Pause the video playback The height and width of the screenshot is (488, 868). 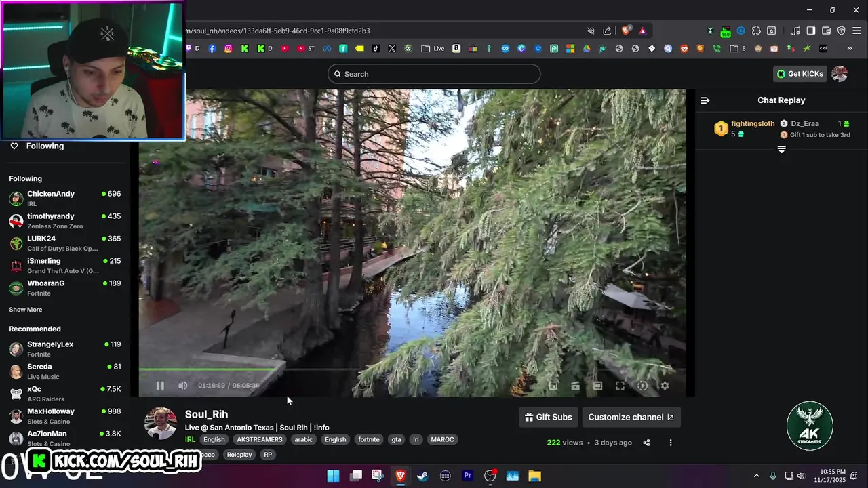coord(160,386)
